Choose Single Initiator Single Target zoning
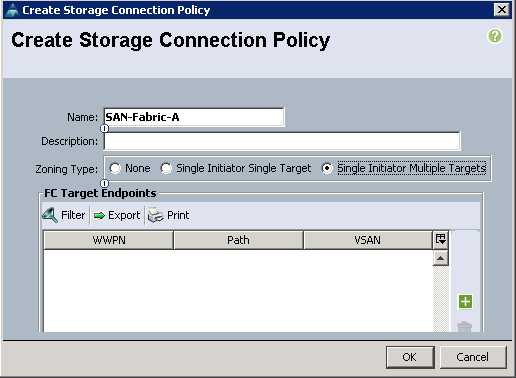Image resolution: width=516 pixels, height=378 pixels. (166, 168)
